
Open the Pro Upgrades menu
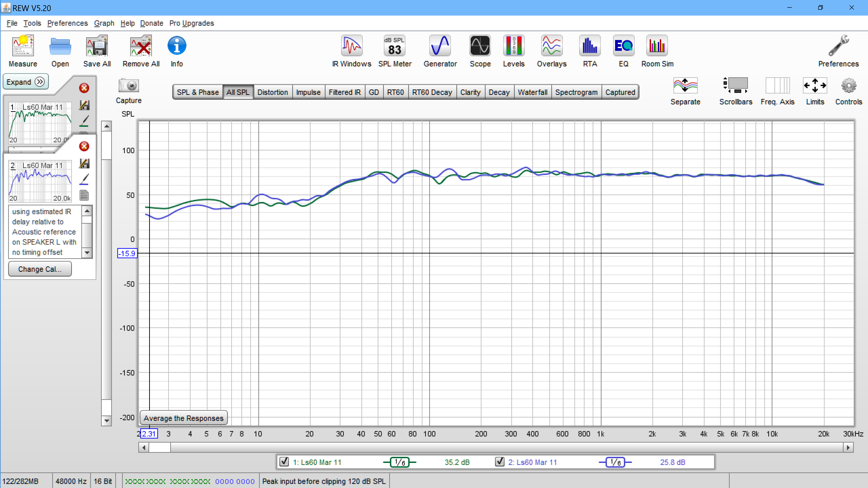pyautogui.click(x=191, y=23)
